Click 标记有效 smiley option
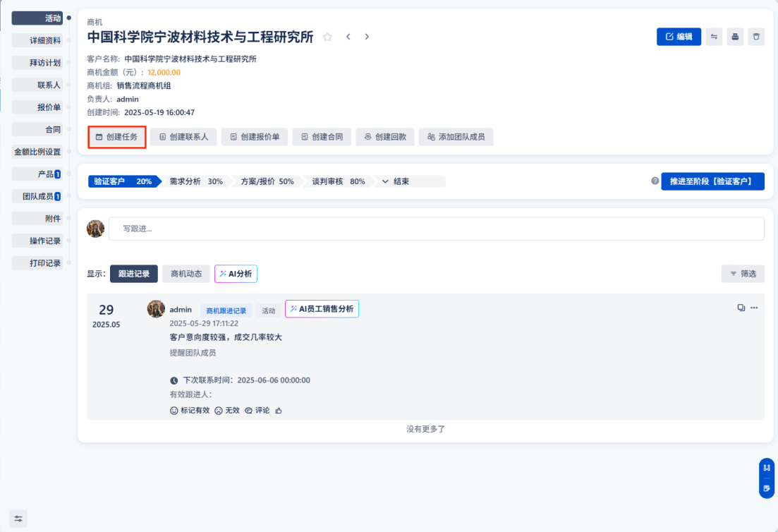 190,411
